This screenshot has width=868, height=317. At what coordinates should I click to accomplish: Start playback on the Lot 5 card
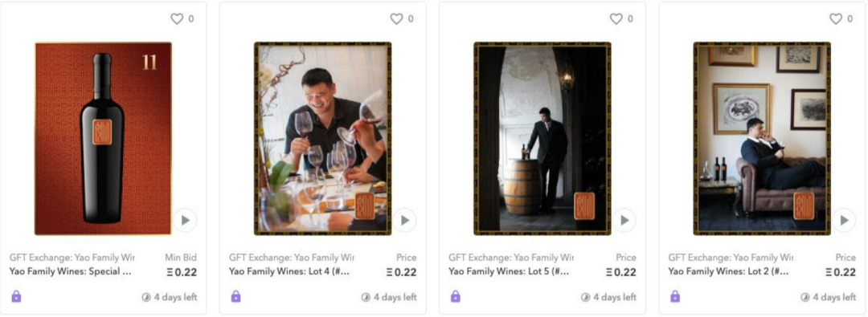624,220
